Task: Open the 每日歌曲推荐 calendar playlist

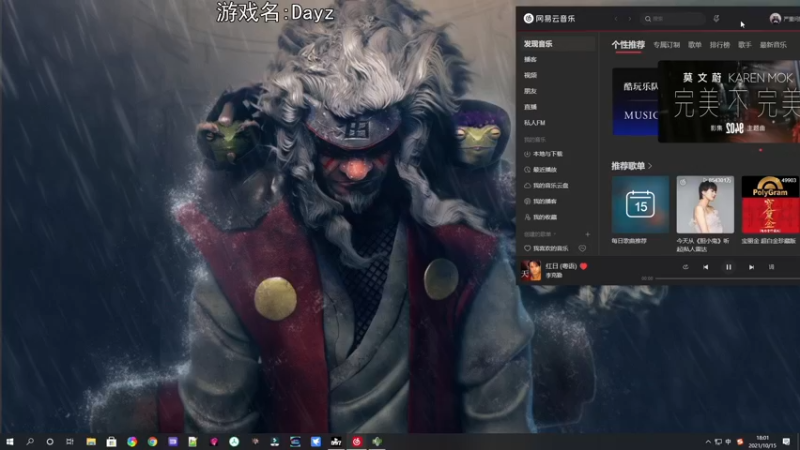Action: 640,205
